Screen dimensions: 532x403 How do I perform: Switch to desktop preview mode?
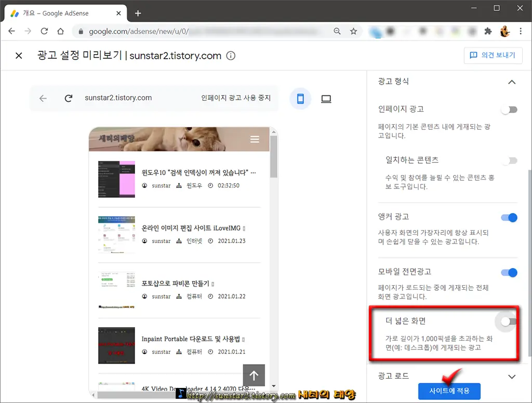(326, 98)
